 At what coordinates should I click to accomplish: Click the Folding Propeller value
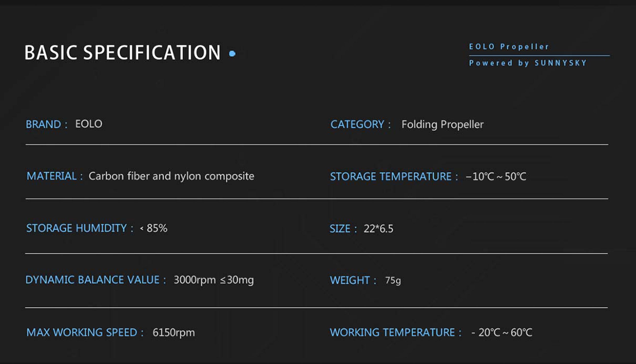click(x=442, y=125)
